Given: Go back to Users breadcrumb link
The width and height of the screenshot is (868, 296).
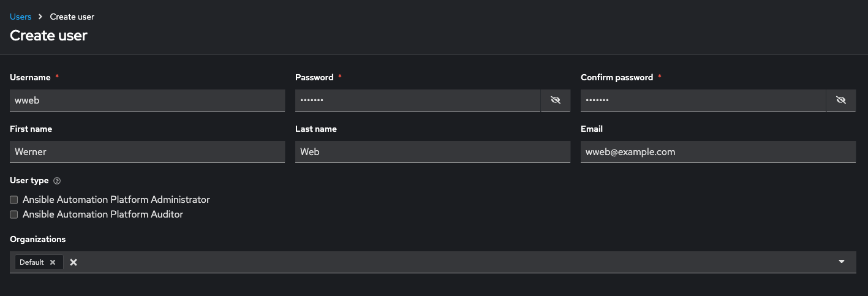Looking at the screenshot, I should click(x=20, y=17).
